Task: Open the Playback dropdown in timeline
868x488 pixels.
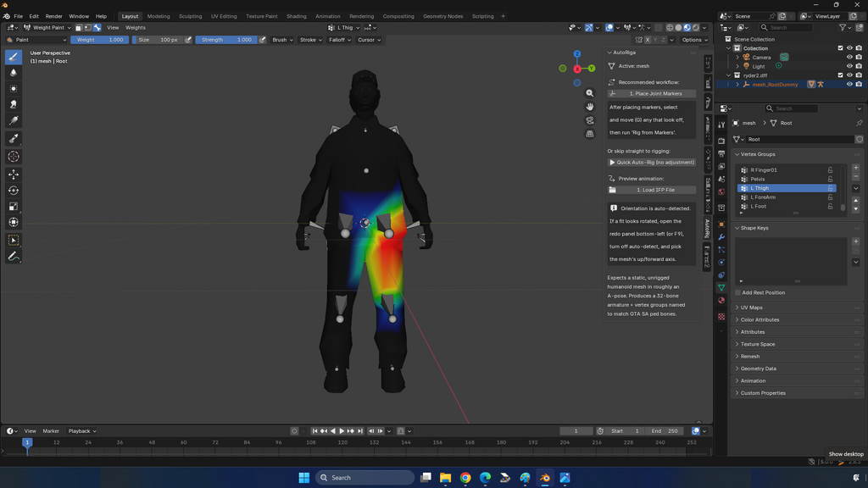Action: tap(82, 431)
